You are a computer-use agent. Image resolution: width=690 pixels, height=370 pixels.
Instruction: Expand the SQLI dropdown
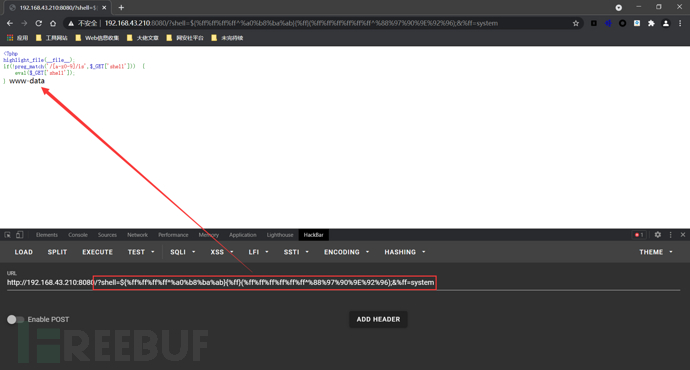(183, 252)
